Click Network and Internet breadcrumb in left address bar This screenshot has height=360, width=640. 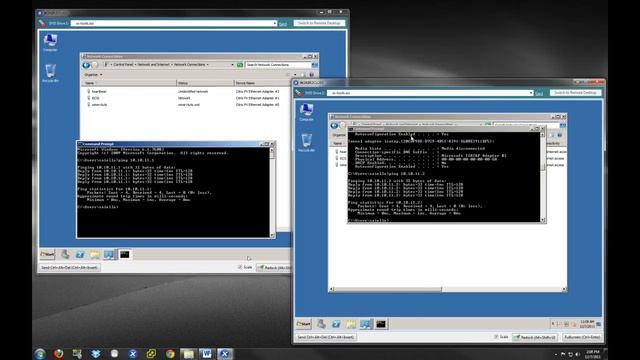click(x=153, y=65)
